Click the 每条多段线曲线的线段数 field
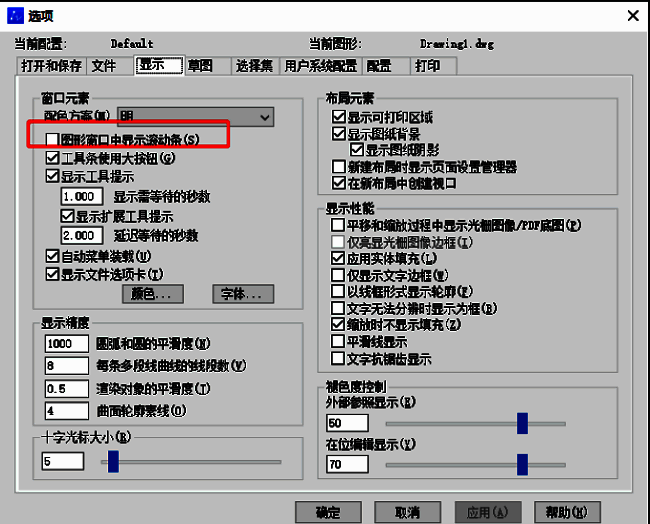This screenshot has height=524, width=650. (x=66, y=366)
